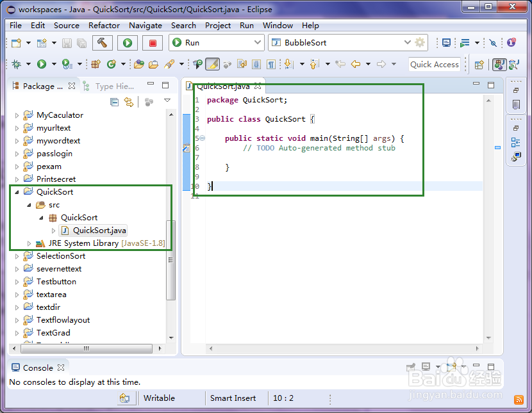Screen dimensions: 532x413
Task: Select the Console tab
Action: (x=37, y=368)
